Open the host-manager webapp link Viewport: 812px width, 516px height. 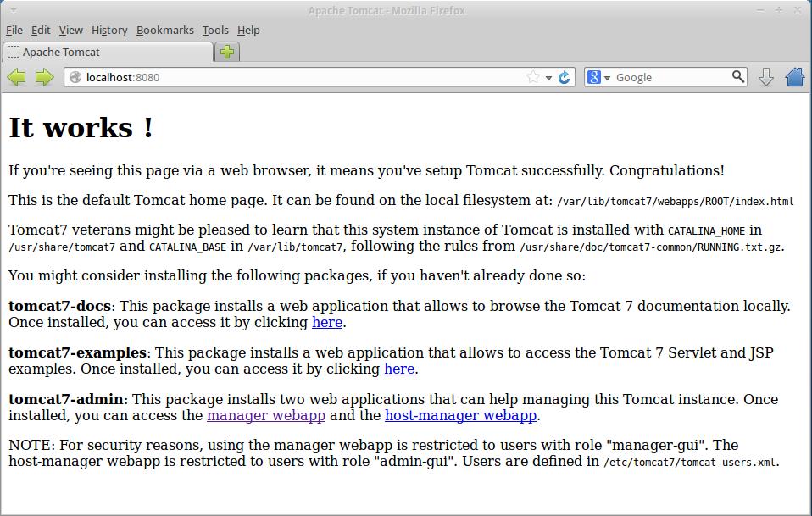pyautogui.click(x=461, y=415)
